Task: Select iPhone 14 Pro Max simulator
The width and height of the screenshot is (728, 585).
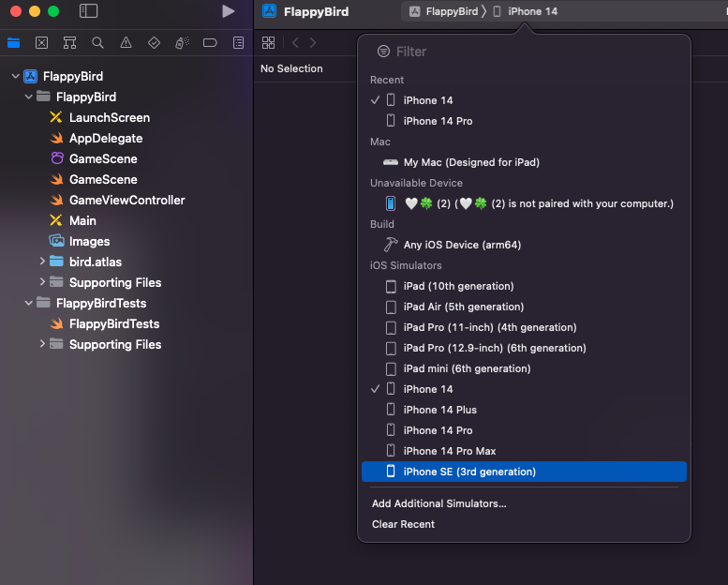Action: 524,451
